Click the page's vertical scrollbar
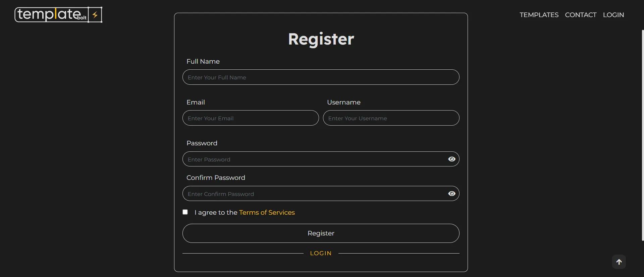Screen dimensions: 644x277 point(643,134)
